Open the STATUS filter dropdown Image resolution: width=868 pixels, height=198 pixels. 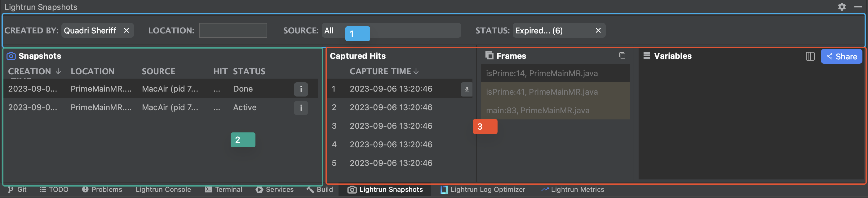pyautogui.click(x=553, y=31)
